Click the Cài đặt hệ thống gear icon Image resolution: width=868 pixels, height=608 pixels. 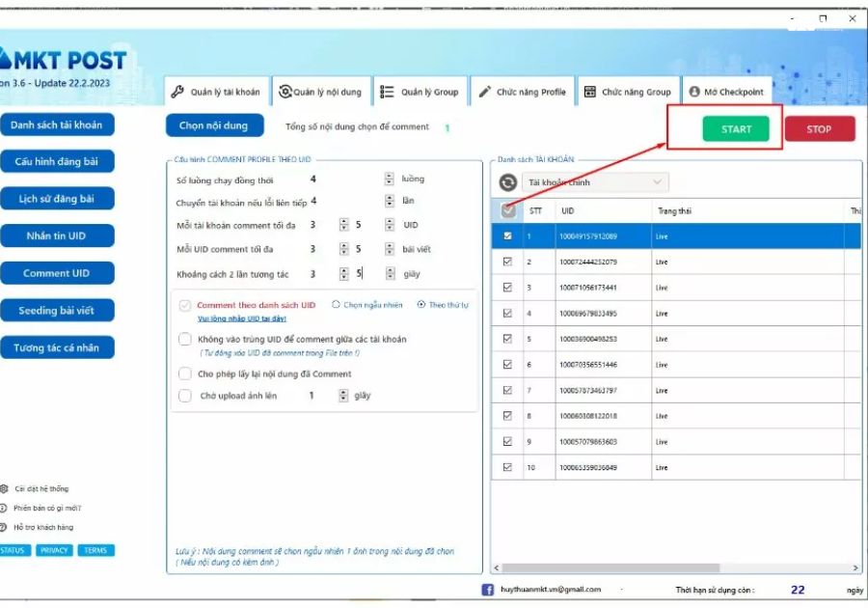4,488
